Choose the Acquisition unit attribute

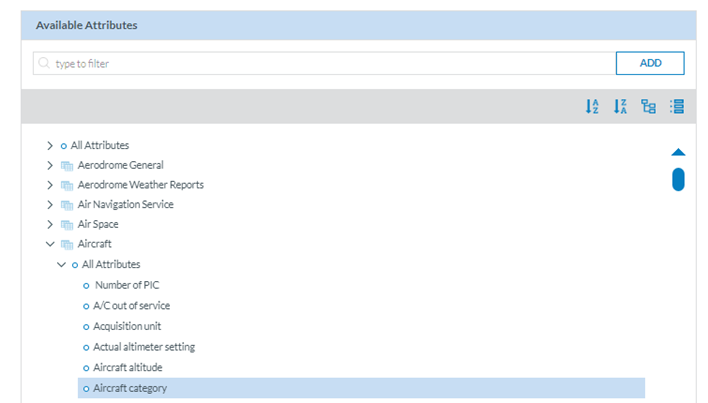[127, 327]
